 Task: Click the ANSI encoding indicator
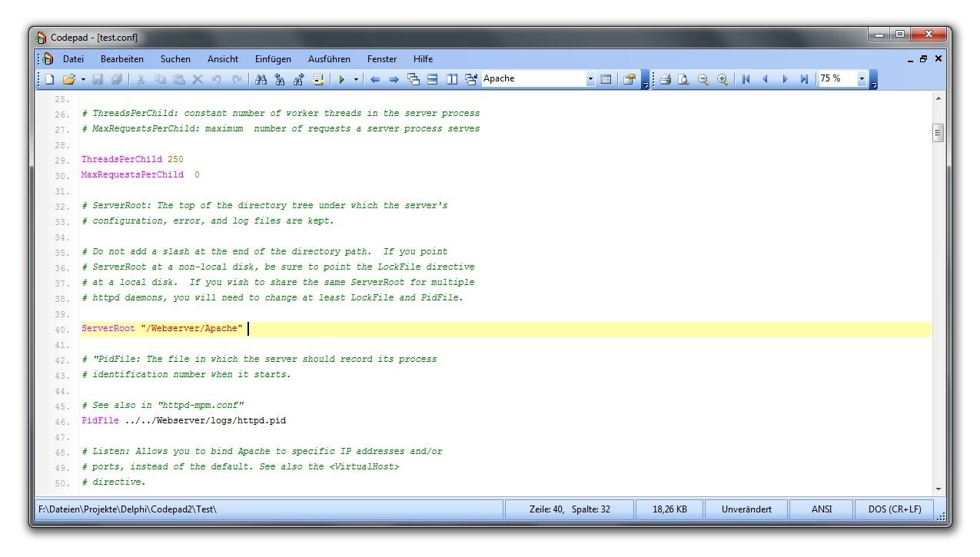[x=821, y=509]
